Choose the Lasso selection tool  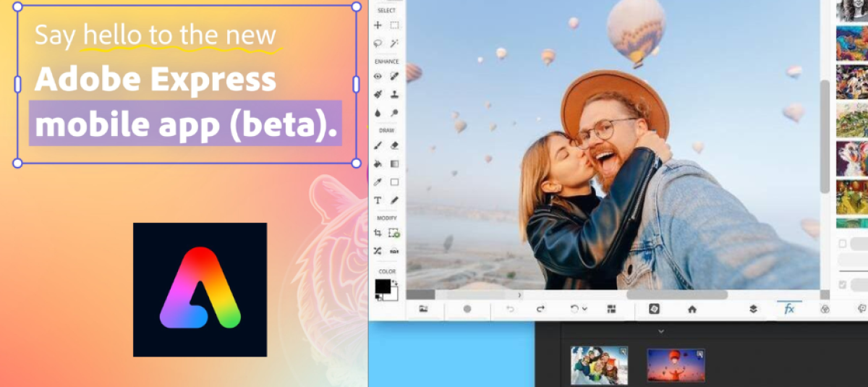pos(378,43)
